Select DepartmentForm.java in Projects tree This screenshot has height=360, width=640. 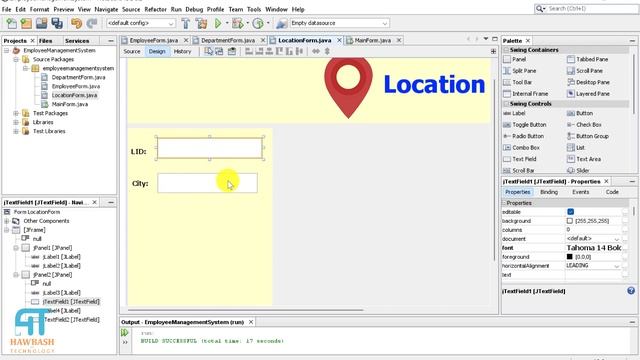pos(78,77)
